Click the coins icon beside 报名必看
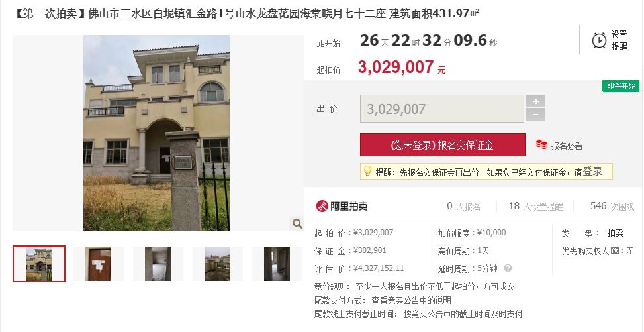 pos(541,145)
